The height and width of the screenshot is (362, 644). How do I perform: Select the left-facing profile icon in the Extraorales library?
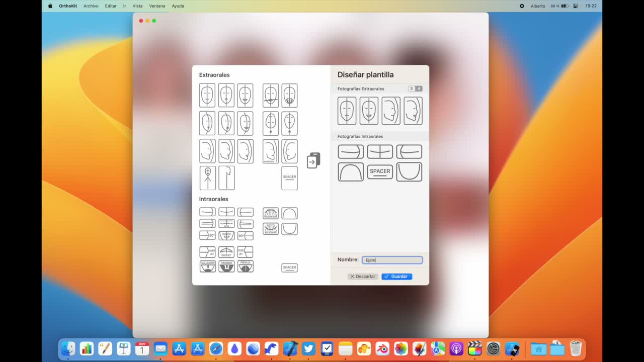pos(289,151)
